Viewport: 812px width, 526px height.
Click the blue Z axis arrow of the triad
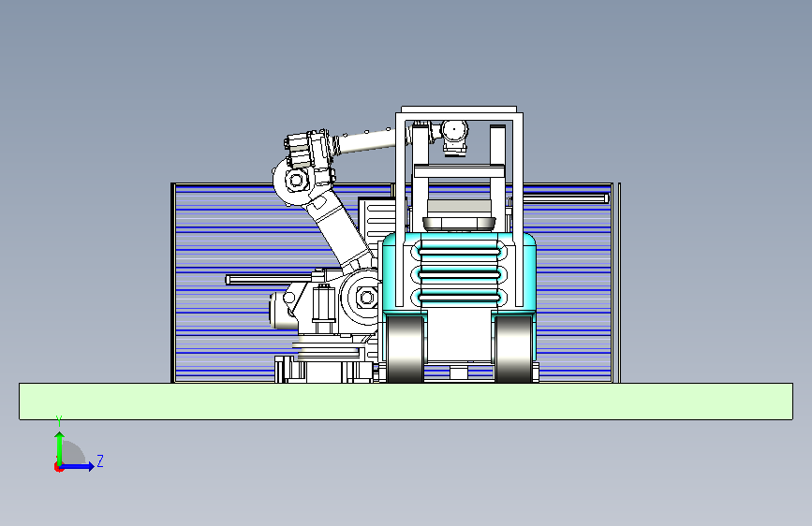[78, 466]
